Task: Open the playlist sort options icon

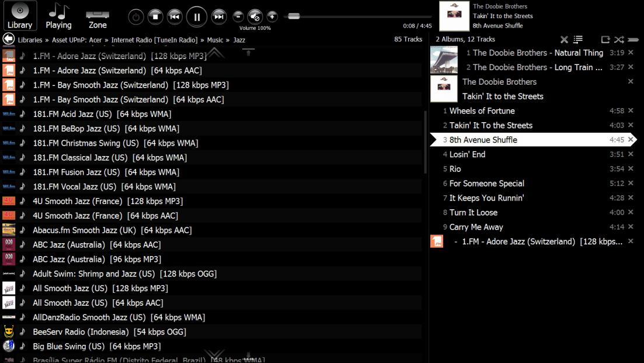Action: coord(578,40)
